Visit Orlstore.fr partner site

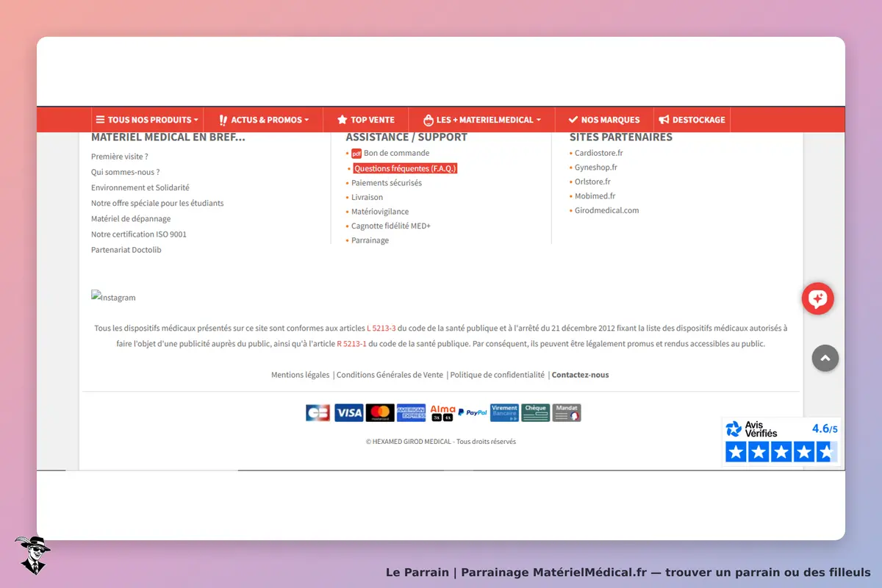592,182
